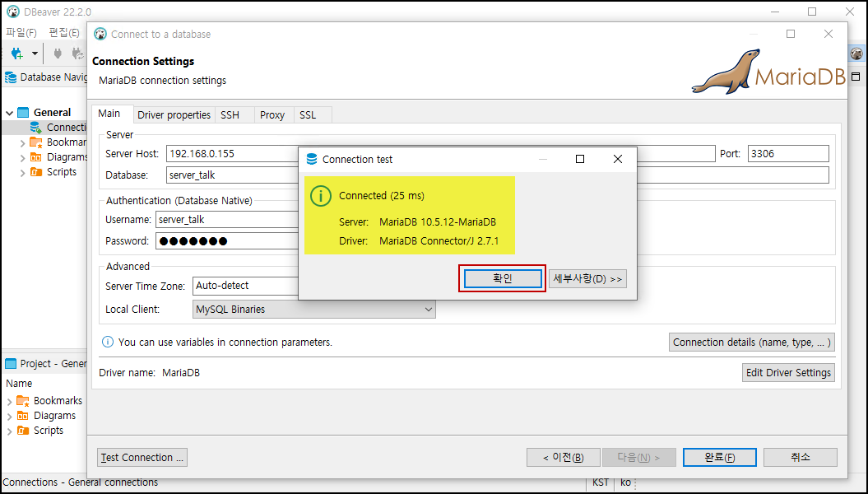
Task: Select the General project folder icon
Action: (23, 113)
